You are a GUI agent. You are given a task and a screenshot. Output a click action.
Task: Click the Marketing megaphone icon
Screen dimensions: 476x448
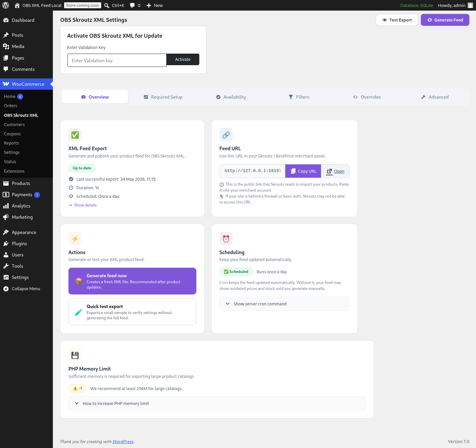click(x=6, y=217)
